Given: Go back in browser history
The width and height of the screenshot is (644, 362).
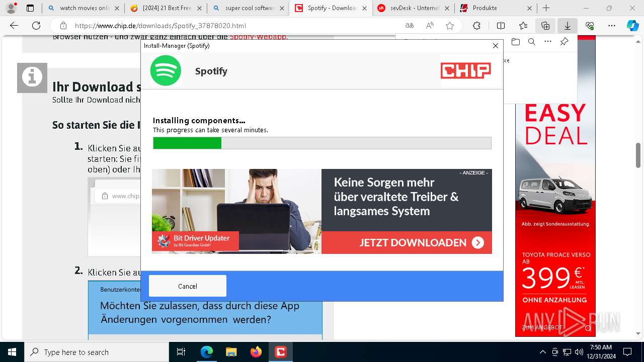Looking at the screenshot, I should tap(14, 26).
